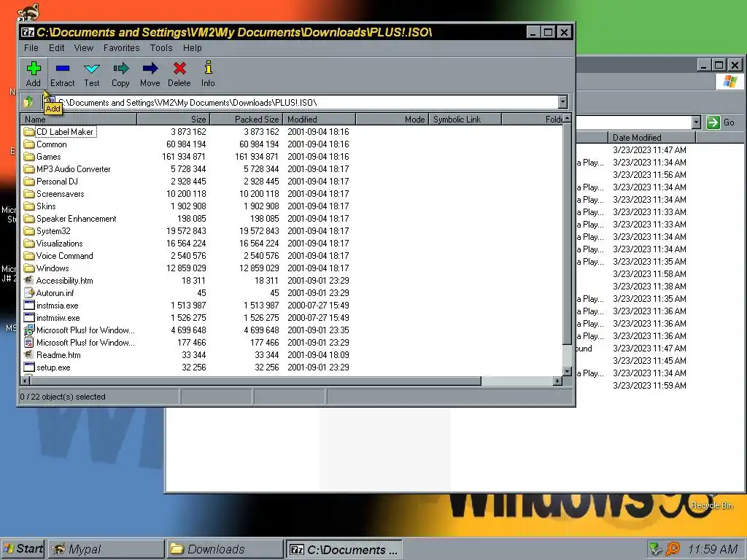Switch to Downloads taskbar button

(225, 549)
